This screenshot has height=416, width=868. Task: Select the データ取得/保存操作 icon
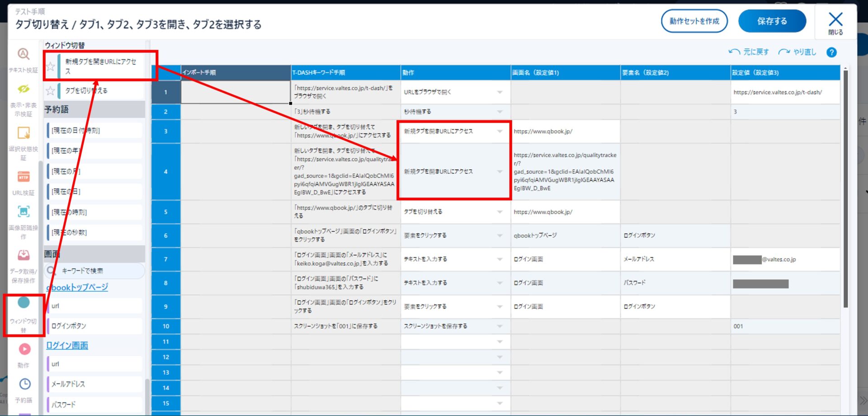[24, 255]
